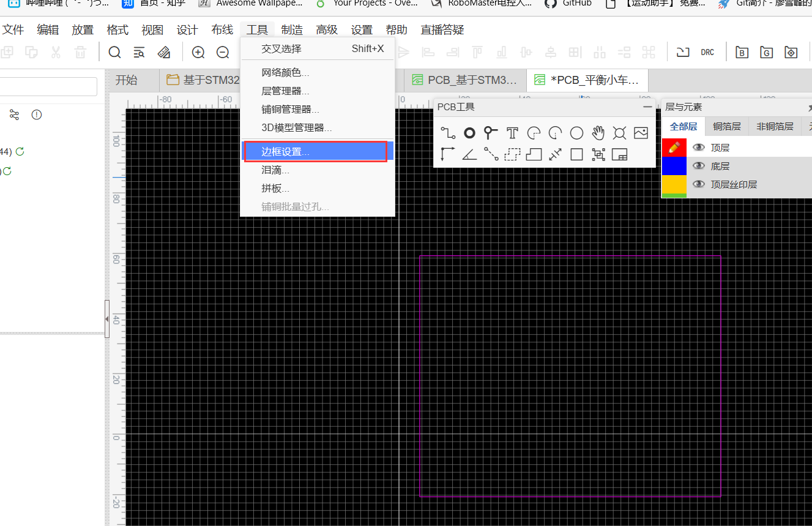The width and height of the screenshot is (812, 526).
Task: Toggle visibility eye of 底层 layer
Action: click(698, 165)
